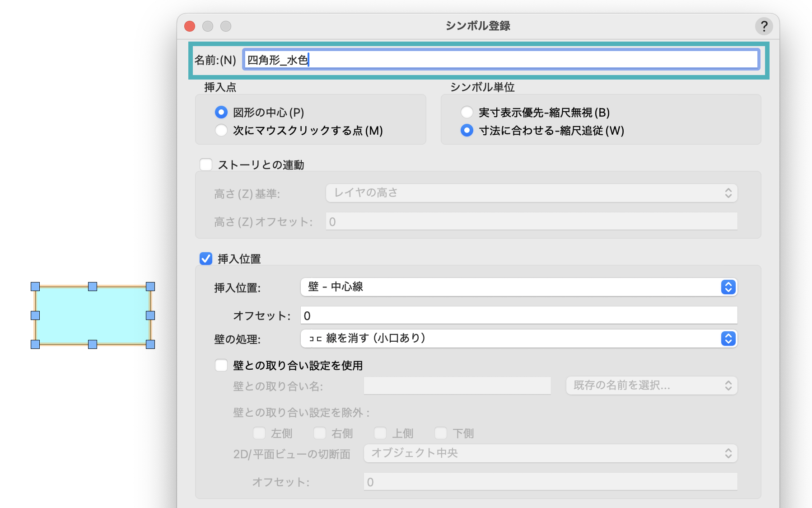Click the 名前 text input field
The width and height of the screenshot is (812, 508).
pyautogui.click(x=500, y=60)
